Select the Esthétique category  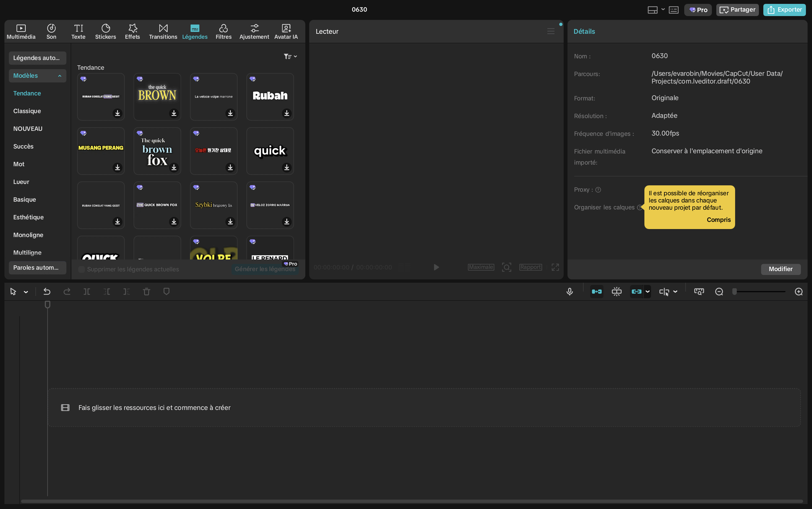(x=28, y=217)
